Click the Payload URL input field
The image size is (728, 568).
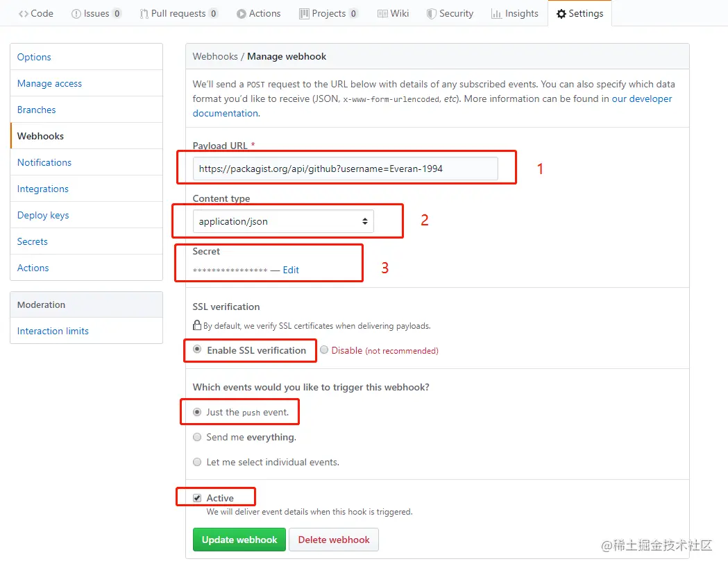345,169
